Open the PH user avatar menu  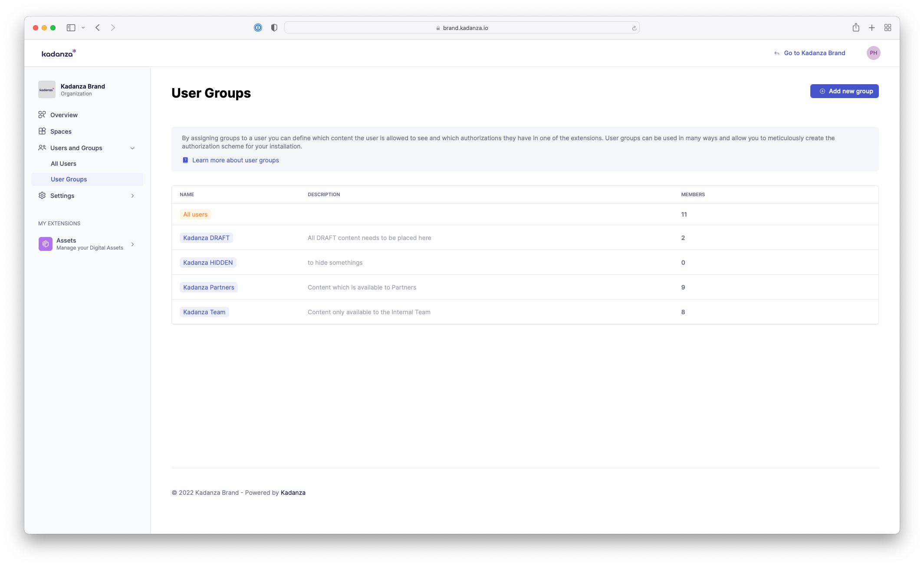(873, 53)
